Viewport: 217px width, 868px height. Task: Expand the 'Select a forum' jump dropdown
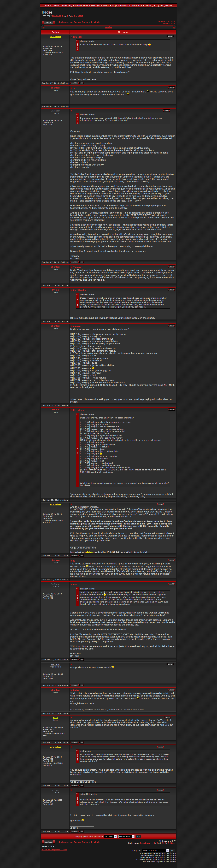155,851
